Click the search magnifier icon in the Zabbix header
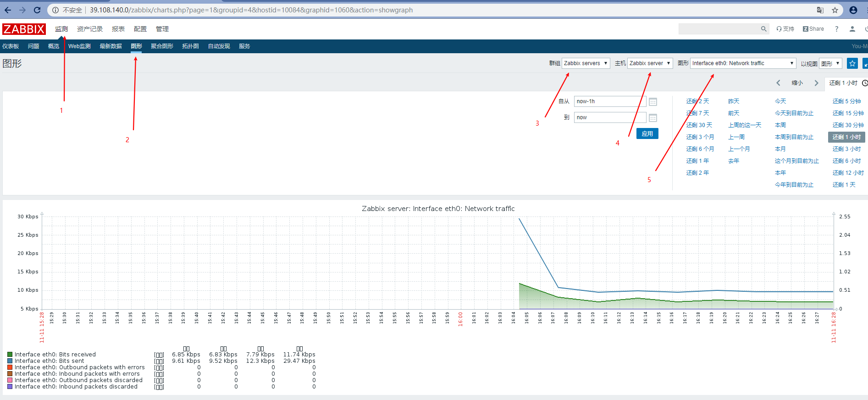Image resolution: width=868 pixels, height=400 pixels. (763, 29)
